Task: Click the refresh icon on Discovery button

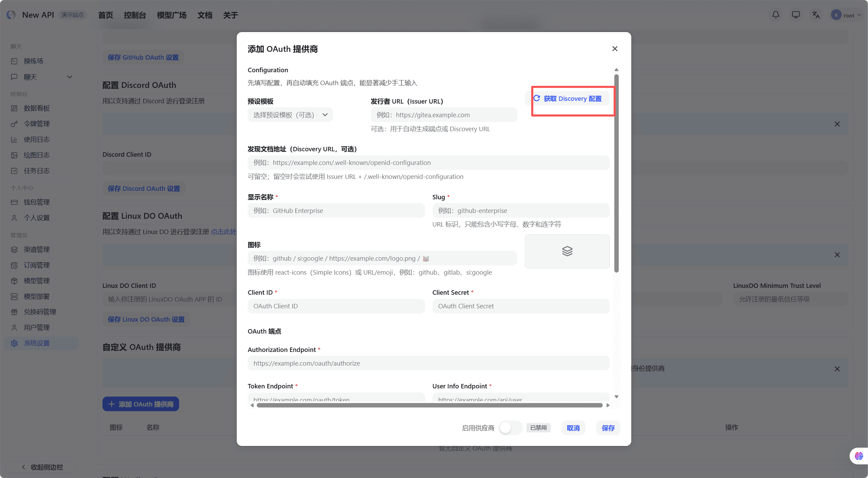Action: click(x=537, y=98)
